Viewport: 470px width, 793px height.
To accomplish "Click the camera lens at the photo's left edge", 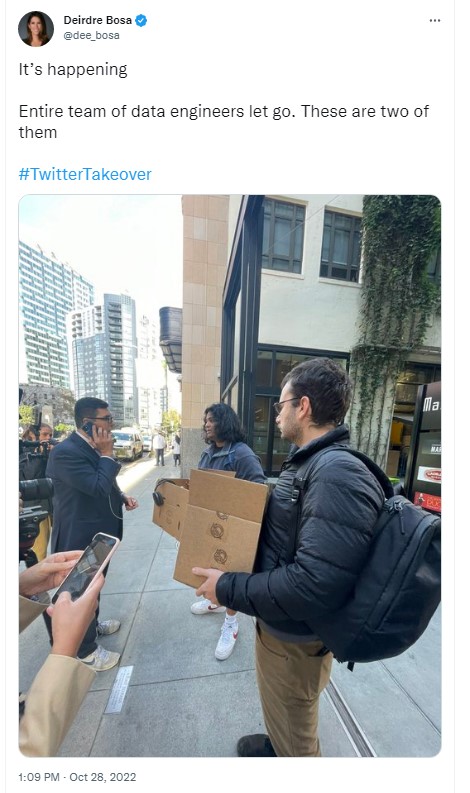I will point(35,489).
